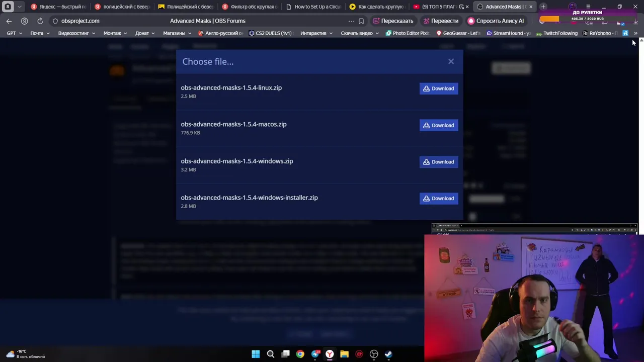Open ReYohoho bookmark
The image size is (644, 362).
pyautogui.click(x=600, y=33)
